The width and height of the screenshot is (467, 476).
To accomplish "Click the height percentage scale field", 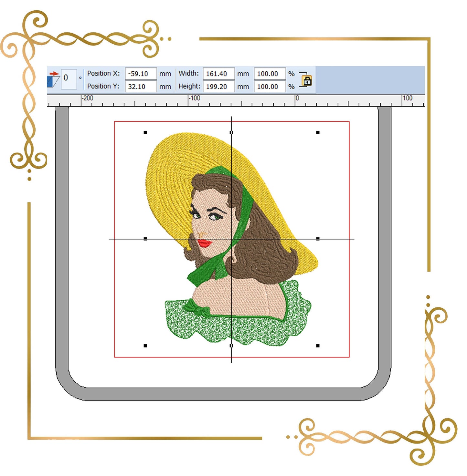I will pyautogui.click(x=270, y=87).
